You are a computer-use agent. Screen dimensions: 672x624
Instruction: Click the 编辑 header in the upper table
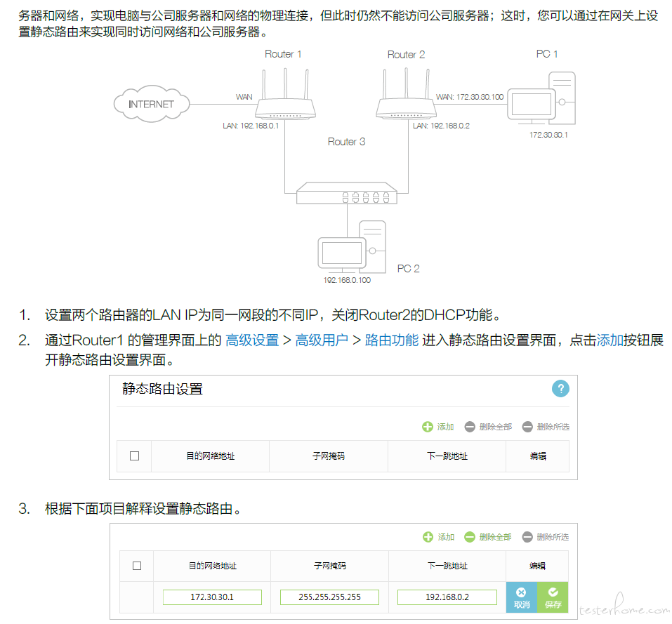coord(538,456)
